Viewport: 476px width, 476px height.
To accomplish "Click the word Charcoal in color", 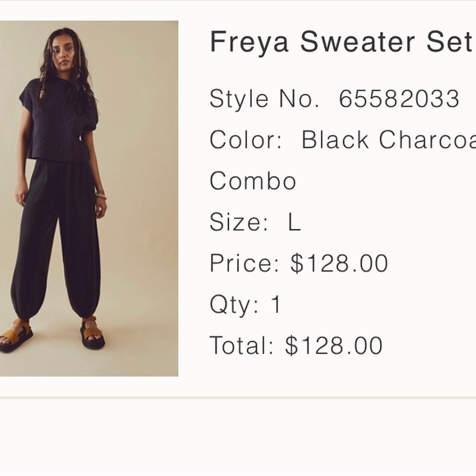I will point(428,140).
